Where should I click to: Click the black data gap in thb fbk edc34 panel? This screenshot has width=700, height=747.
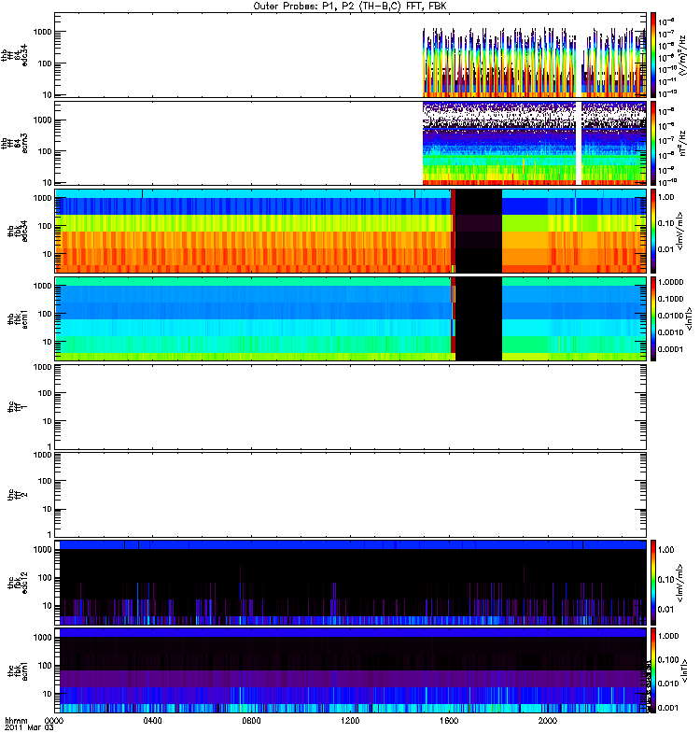coord(479,231)
